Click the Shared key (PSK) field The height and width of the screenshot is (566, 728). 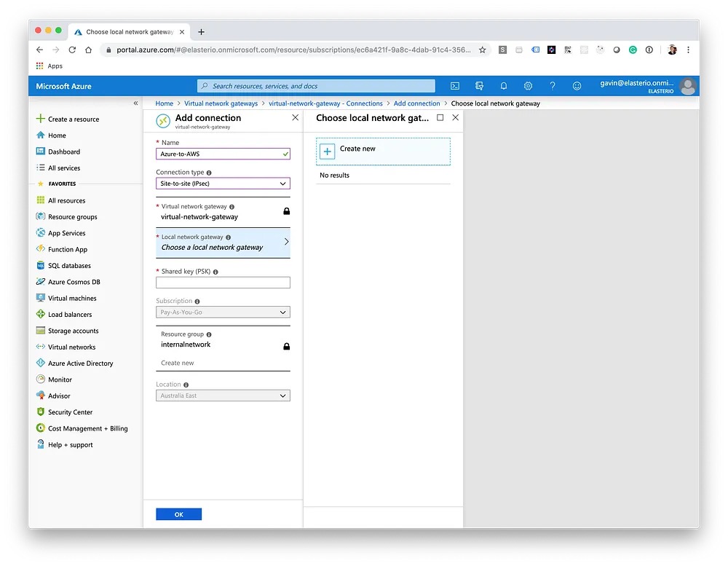(223, 283)
